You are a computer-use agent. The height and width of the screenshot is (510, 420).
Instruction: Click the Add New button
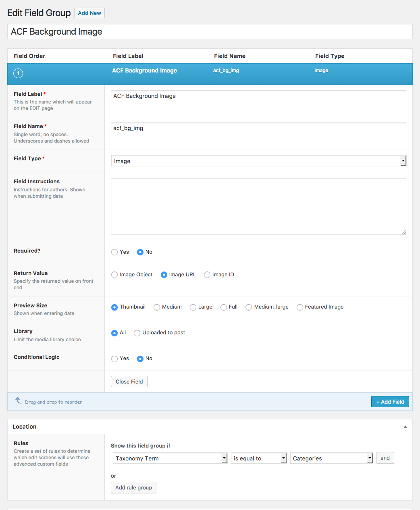click(89, 13)
